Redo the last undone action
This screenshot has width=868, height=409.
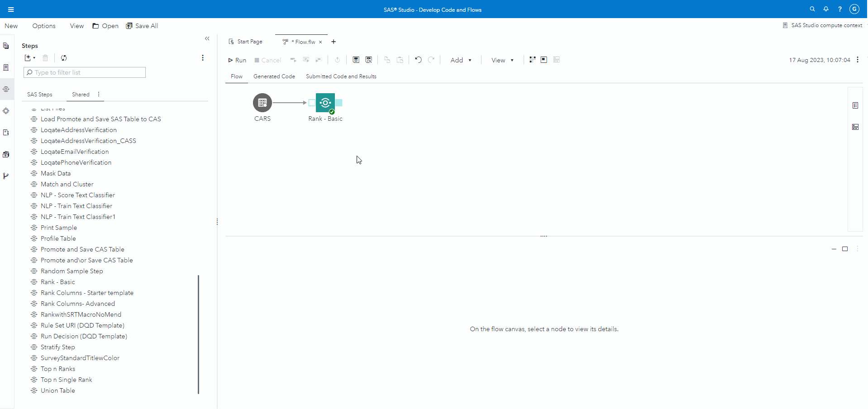pyautogui.click(x=431, y=60)
